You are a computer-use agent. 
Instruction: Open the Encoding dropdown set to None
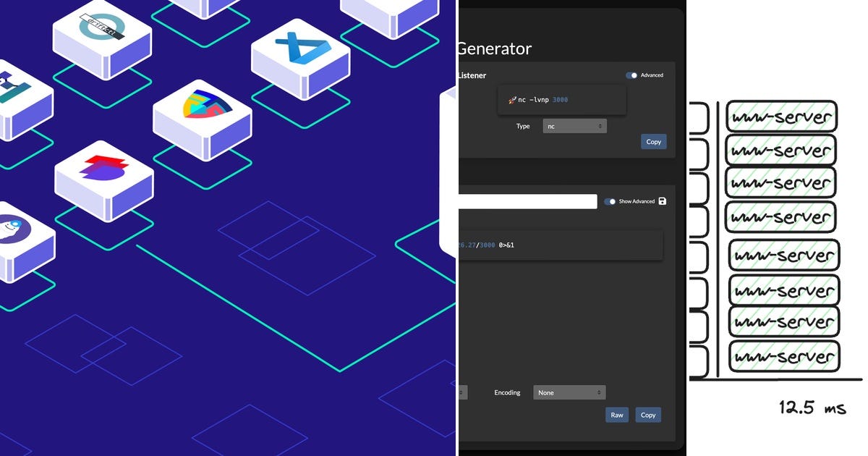569,392
